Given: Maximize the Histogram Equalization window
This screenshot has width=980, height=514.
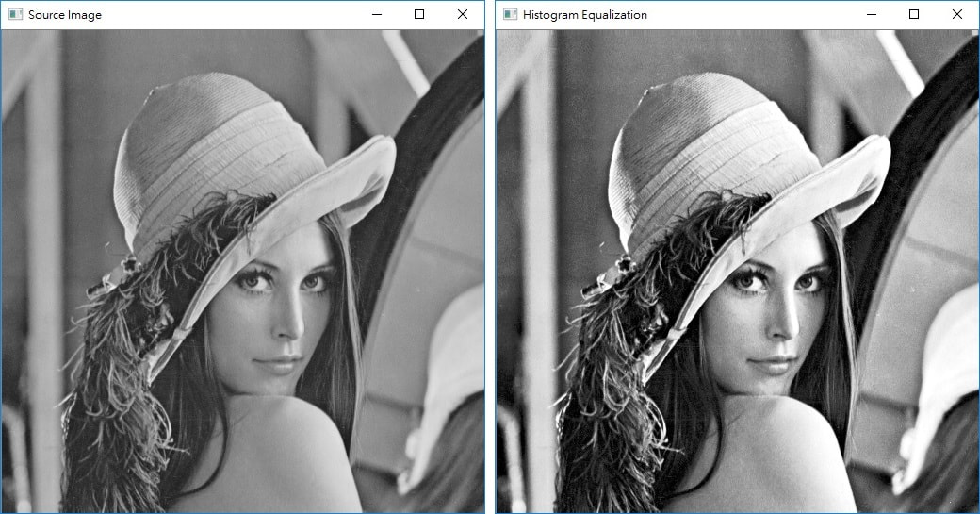Looking at the screenshot, I should [914, 15].
